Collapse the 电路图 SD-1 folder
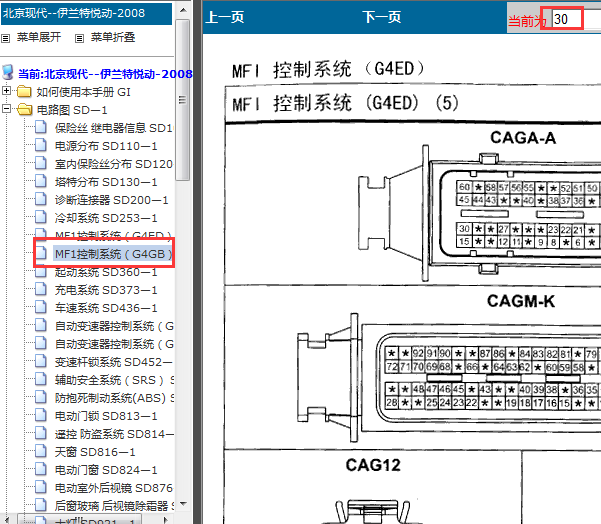Screen dimensions: 601x524 coord(6,109)
